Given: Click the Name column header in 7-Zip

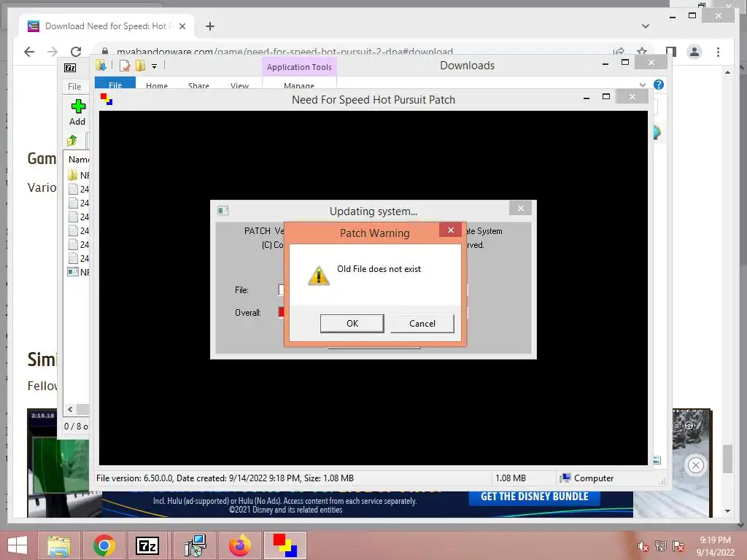Looking at the screenshot, I should point(78,160).
